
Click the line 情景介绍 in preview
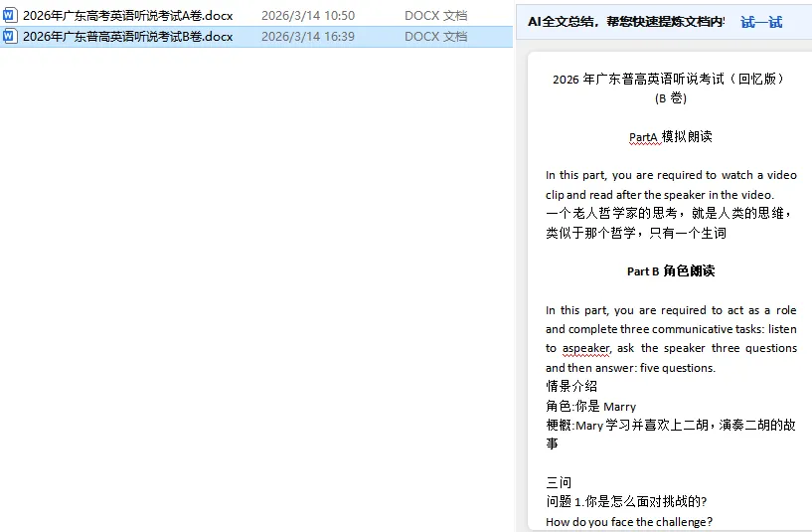pyautogui.click(x=571, y=386)
